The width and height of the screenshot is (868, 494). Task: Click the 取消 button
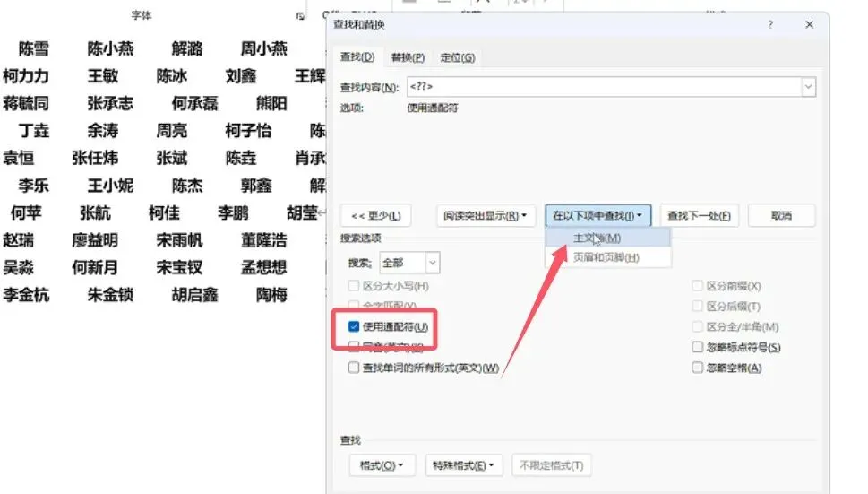(x=782, y=215)
